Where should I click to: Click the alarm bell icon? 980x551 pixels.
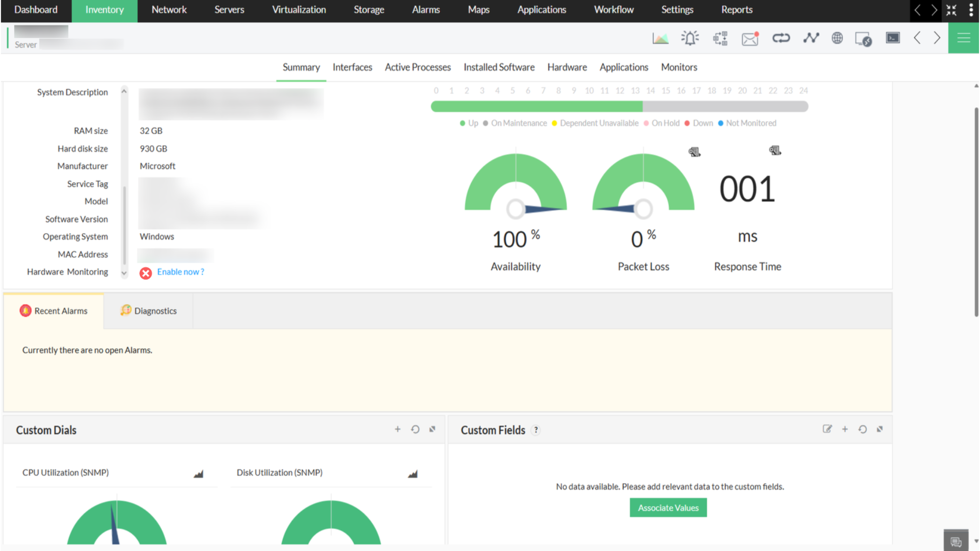click(x=690, y=38)
